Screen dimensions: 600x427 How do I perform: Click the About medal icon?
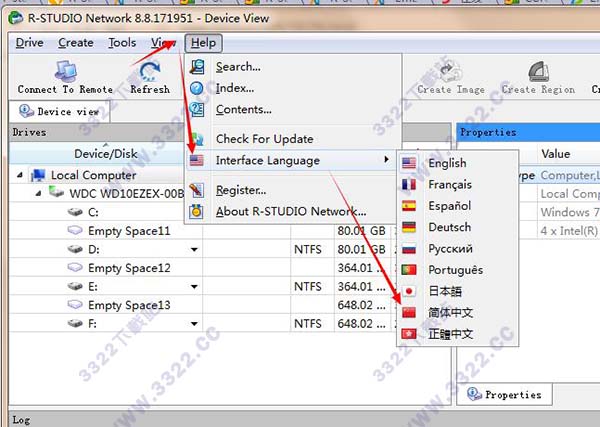pyautogui.click(x=197, y=211)
